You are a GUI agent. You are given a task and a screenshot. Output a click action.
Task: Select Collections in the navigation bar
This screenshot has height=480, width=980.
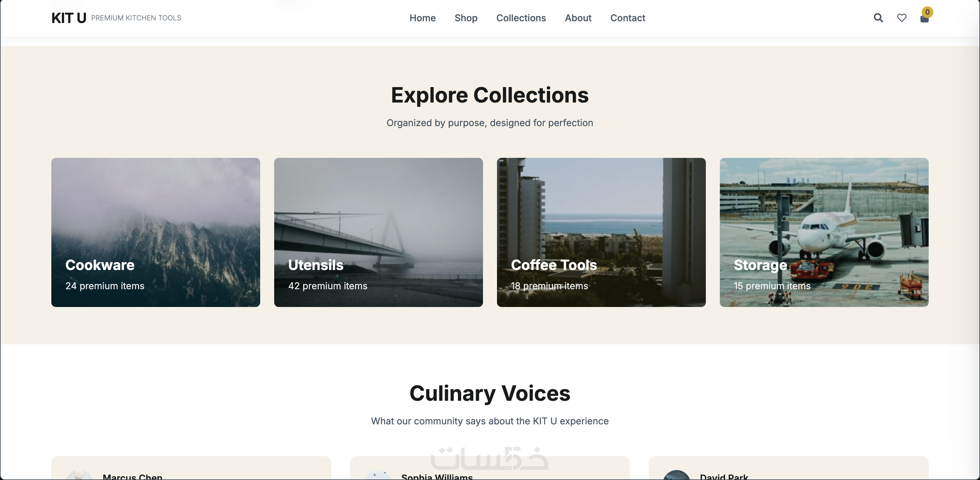coord(521,18)
